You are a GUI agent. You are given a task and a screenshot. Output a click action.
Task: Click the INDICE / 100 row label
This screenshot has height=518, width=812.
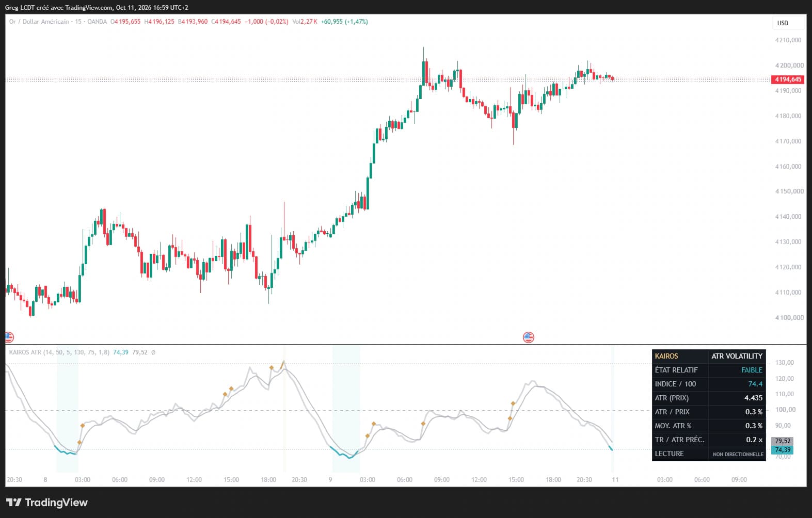[675, 384]
